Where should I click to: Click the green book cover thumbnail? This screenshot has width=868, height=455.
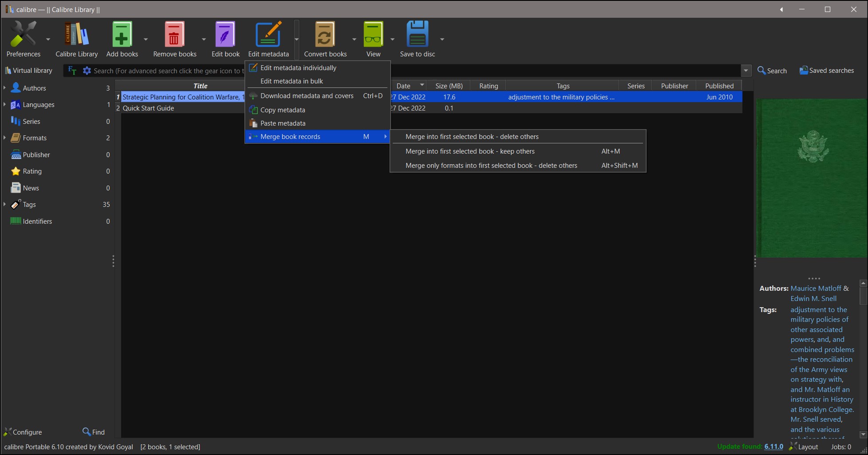[x=812, y=178]
